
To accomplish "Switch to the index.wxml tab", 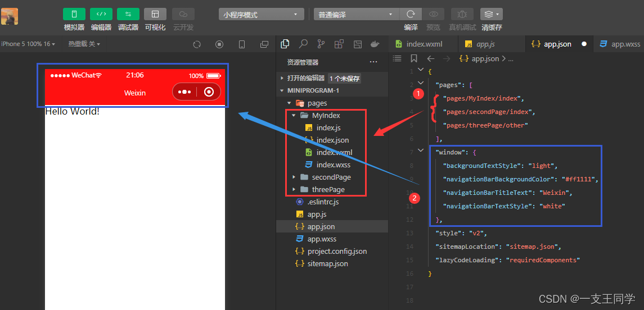I will click(422, 44).
